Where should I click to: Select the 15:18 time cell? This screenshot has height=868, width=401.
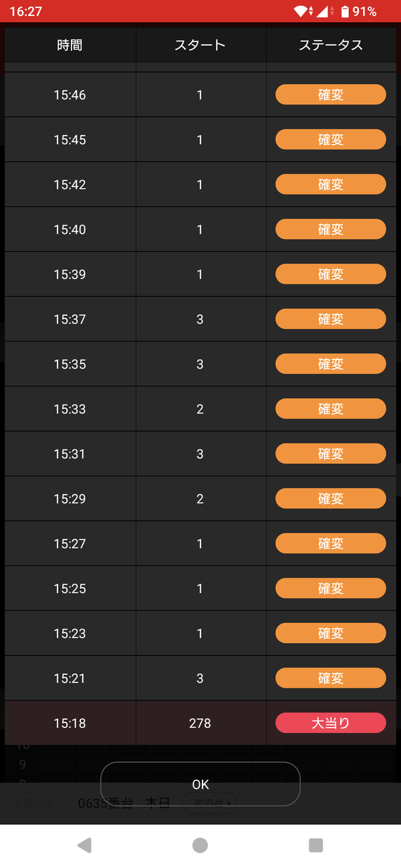pyautogui.click(x=70, y=723)
